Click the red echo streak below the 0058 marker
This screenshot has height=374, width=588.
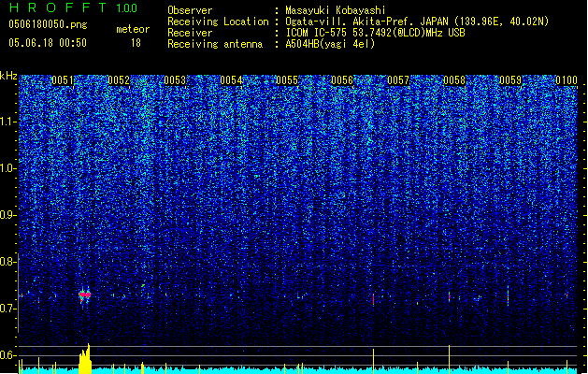click(x=450, y=297)
